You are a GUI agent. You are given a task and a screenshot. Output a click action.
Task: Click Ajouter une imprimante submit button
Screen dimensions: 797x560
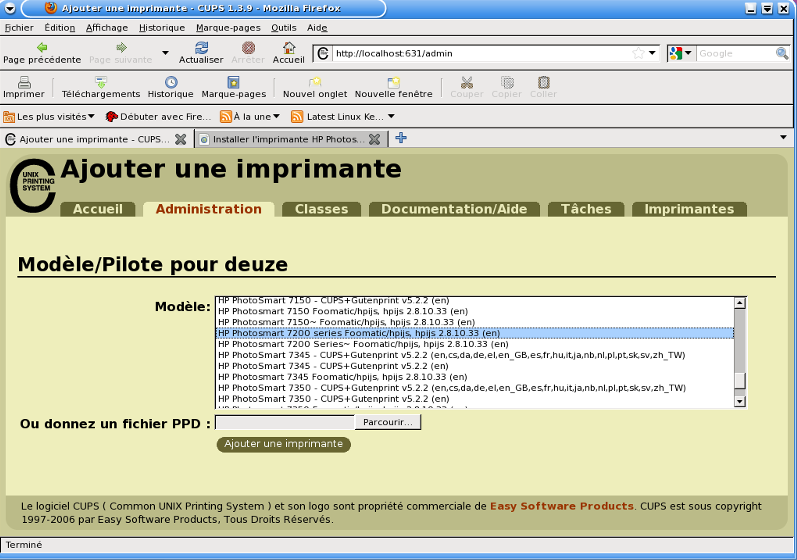[284, 444]
